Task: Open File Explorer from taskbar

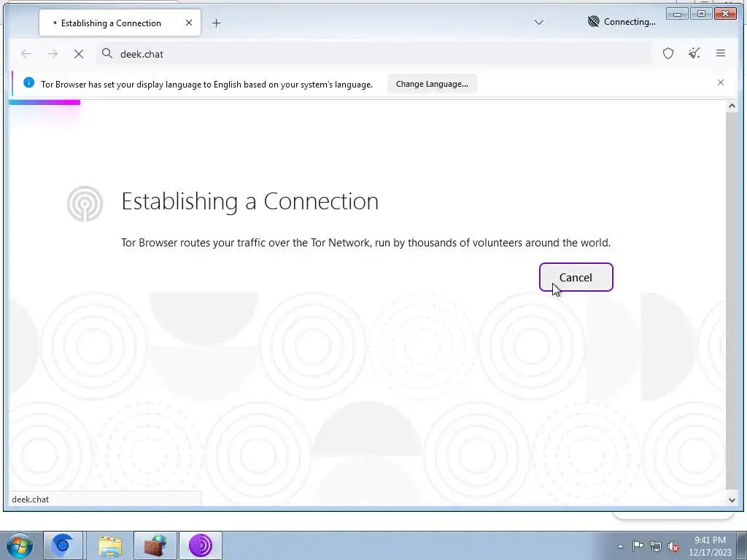Action: point(110,545)
